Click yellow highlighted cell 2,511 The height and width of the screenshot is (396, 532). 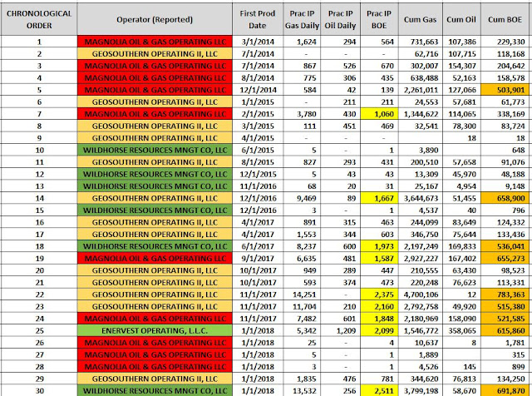(379, 391)
